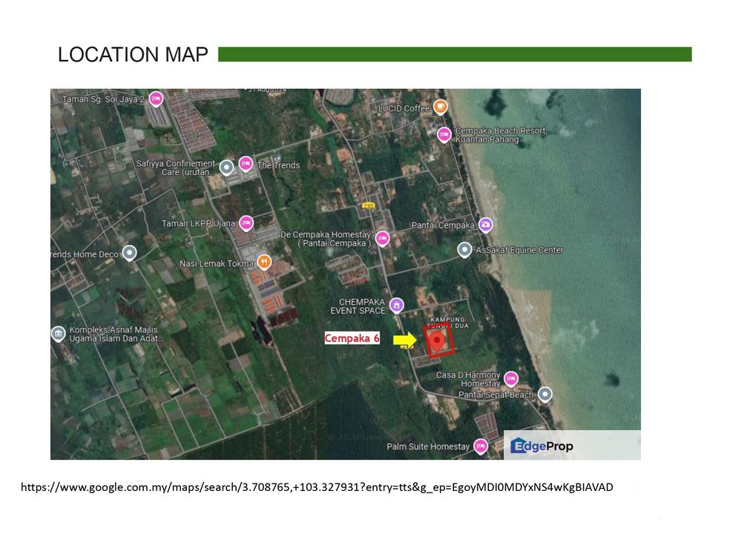Select the Nasi Lemak Tokma restaurant pin

pyautogui.click(x=263, y=263)
